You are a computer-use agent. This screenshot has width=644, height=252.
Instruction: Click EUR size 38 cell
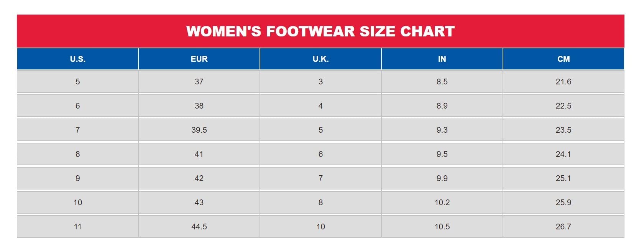199,106
